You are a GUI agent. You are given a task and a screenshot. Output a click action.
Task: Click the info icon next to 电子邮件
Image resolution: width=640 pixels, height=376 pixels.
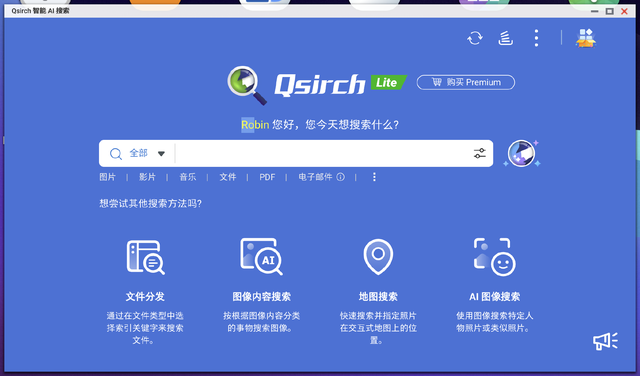340,177
